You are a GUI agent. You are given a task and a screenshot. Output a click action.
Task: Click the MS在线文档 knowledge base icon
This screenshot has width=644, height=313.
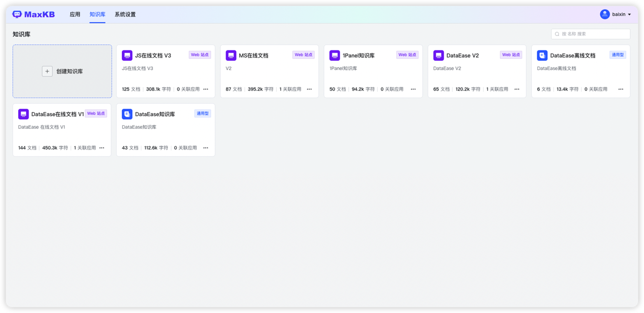(231, 54)
